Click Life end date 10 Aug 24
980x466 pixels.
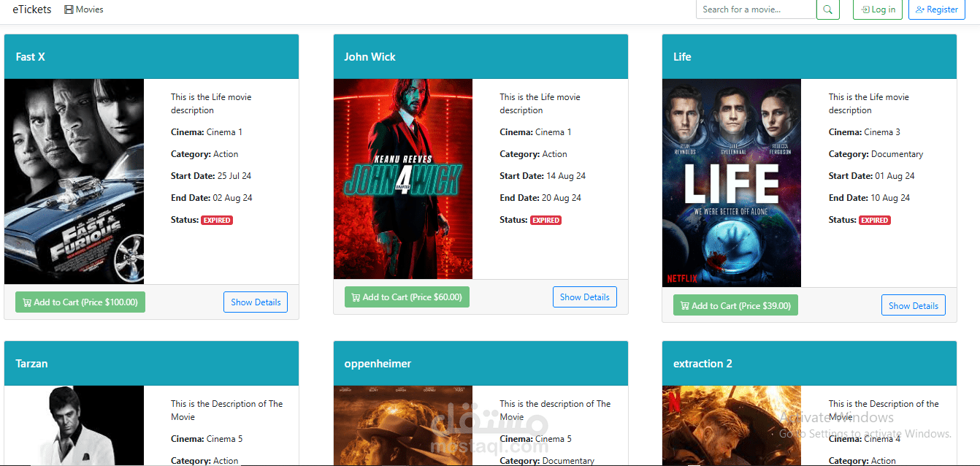coord(890,198)
